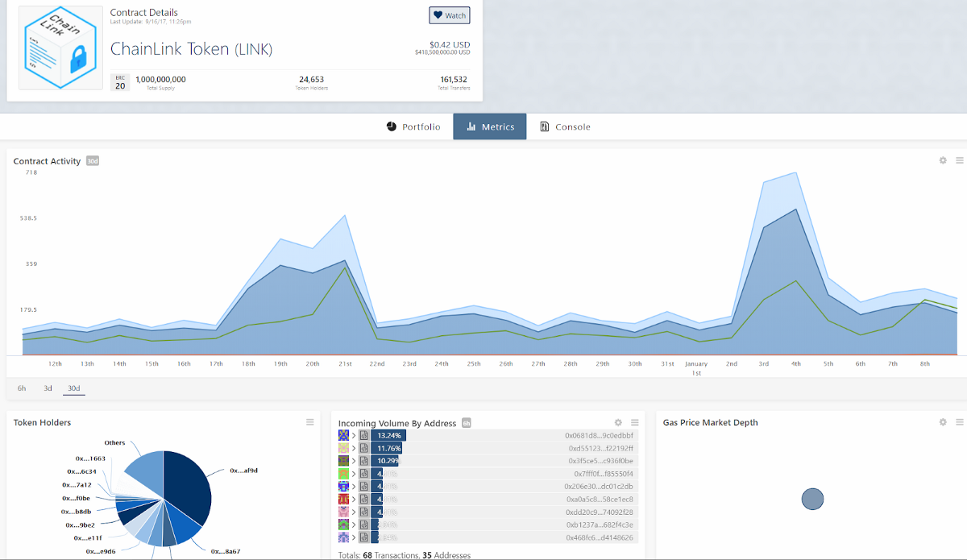Click the Watch button

pos(449,15)
